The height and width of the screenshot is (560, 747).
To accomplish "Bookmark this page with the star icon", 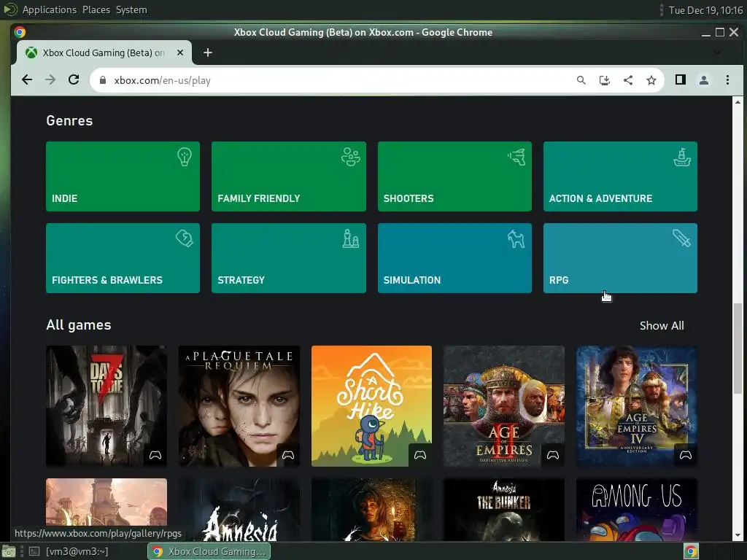I will (651, 80).
